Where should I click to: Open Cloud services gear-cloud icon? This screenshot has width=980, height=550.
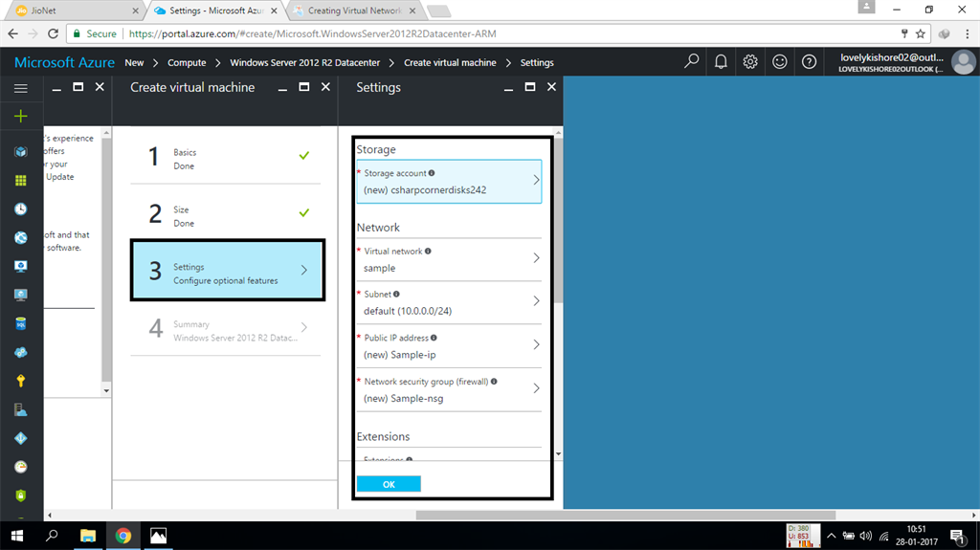pyautogui.click(x=21, y=353)
